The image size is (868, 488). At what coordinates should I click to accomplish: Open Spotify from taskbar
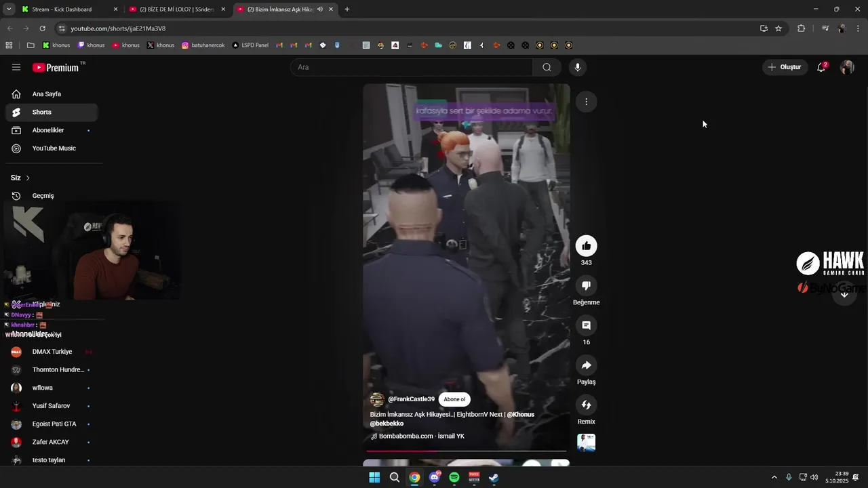click(x=454, y=477)
